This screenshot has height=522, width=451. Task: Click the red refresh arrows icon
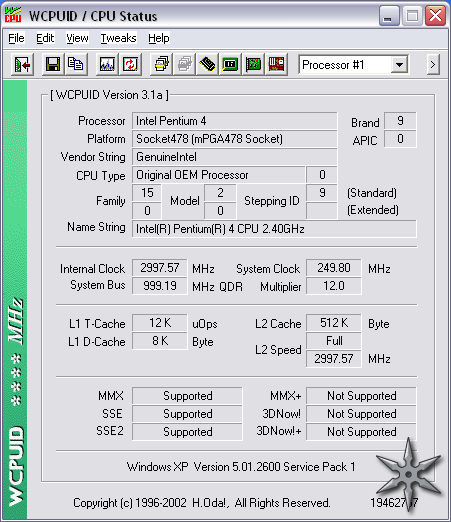(130, 64)
